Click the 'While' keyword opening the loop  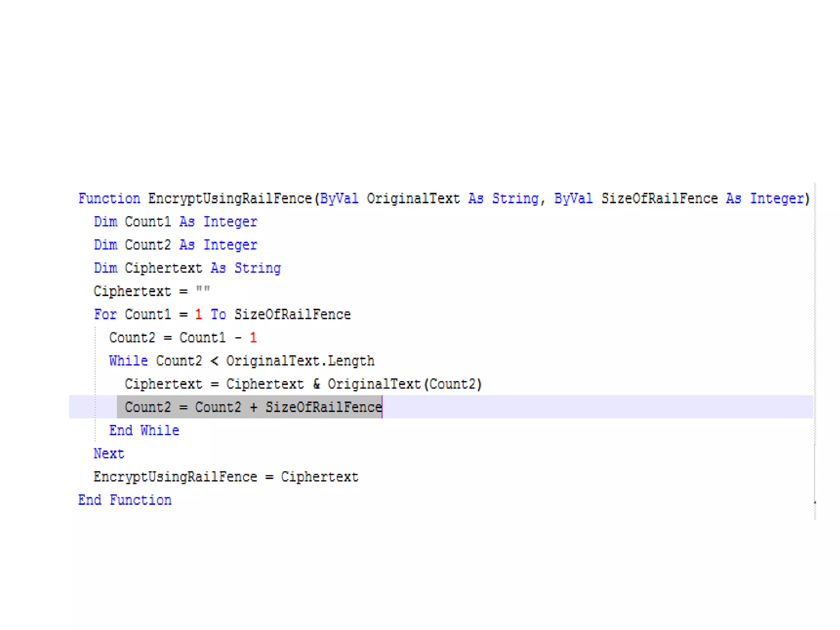click(x=128, y=361)
